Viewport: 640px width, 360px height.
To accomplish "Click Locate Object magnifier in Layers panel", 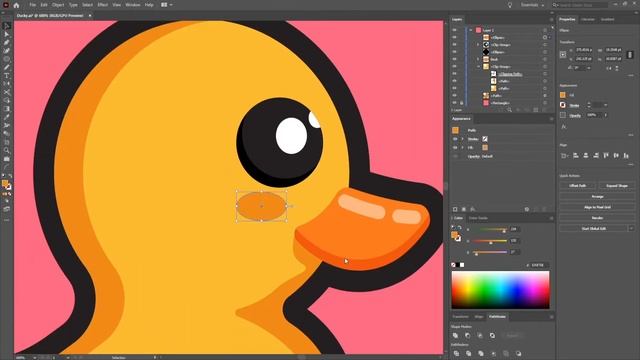I will [509, 110].
